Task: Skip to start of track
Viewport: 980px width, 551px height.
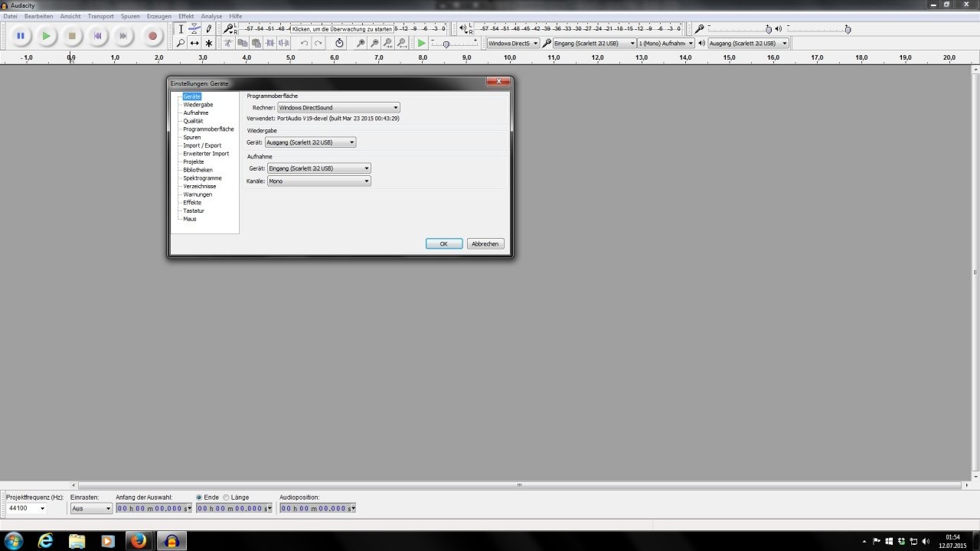Action: [98, 36]
